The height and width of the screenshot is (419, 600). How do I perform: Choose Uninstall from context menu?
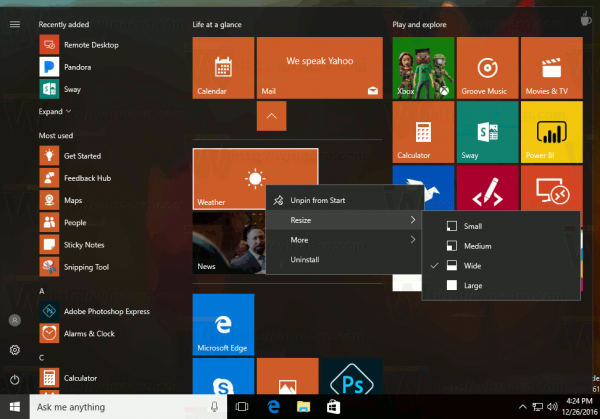344,260
